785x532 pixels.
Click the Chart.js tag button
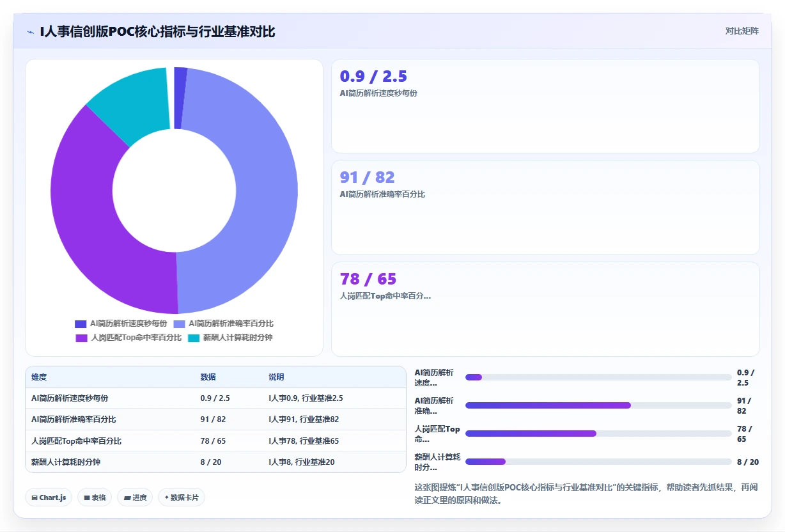click(49, 497)
